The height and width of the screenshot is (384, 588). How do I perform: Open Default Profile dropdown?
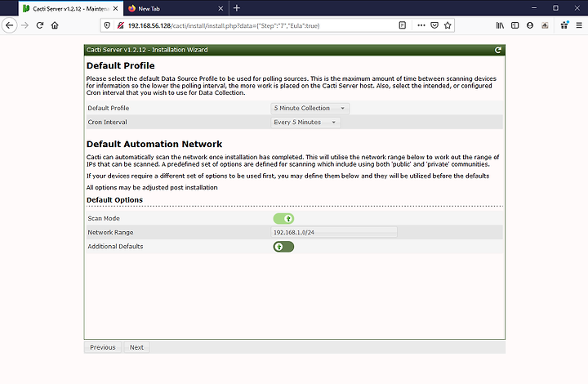(310, 109)
